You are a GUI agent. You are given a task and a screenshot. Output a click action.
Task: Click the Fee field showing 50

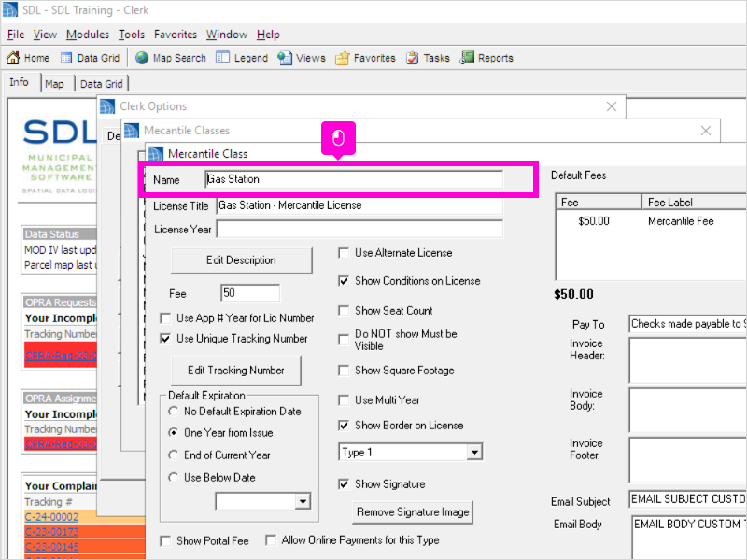pos(250,293)
